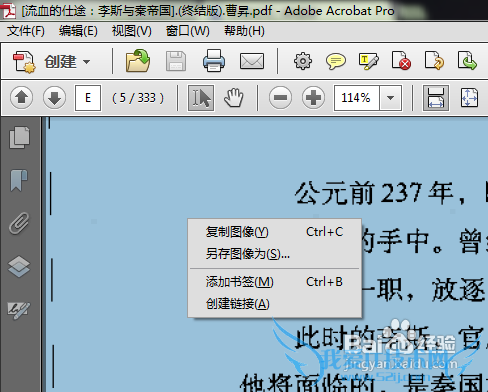Open the 文件(F) menu

pyautogui.click(x=26, y=31)
